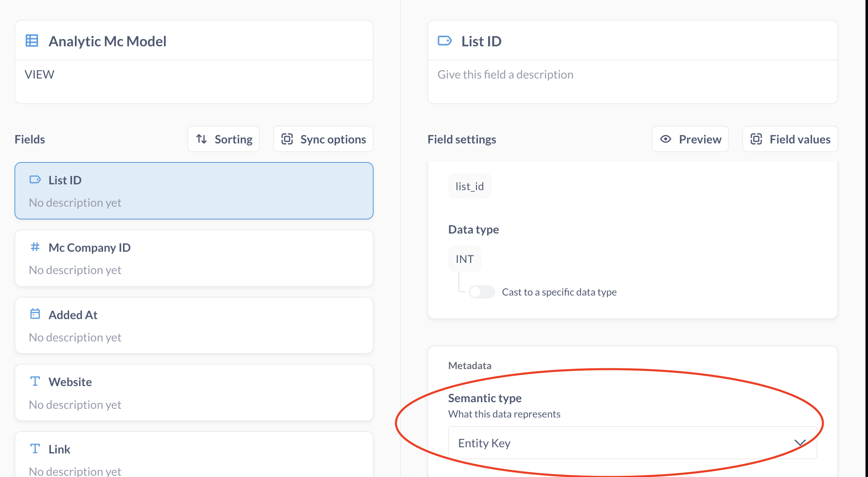Click the Preview button
This screenshot has height=477, width=868.
click(x=690, y=139)
